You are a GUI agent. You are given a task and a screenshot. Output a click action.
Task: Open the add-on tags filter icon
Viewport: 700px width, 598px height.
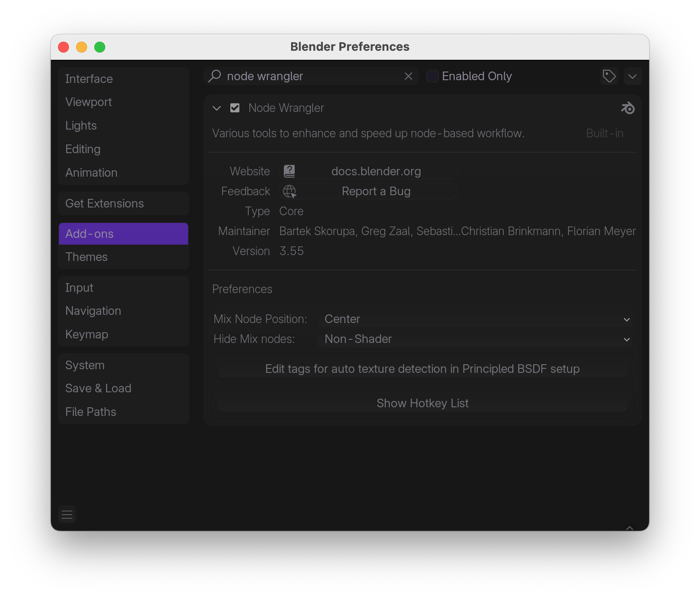click(609, 76)
